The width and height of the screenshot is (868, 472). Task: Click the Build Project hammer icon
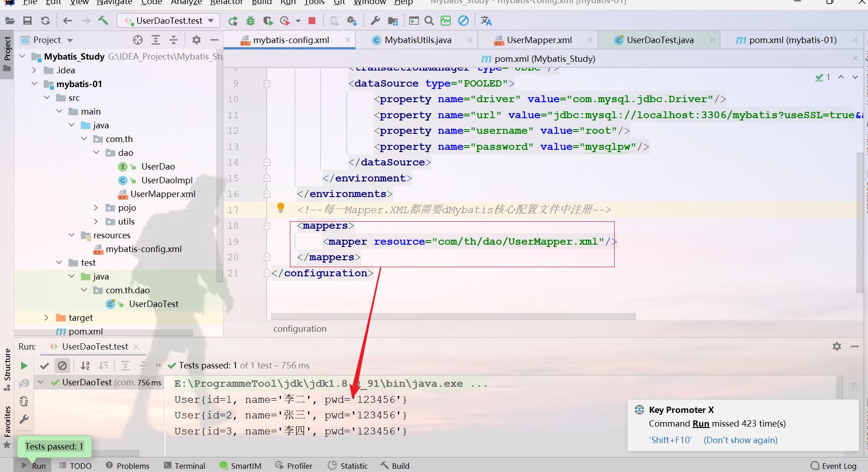coord(103,21)
